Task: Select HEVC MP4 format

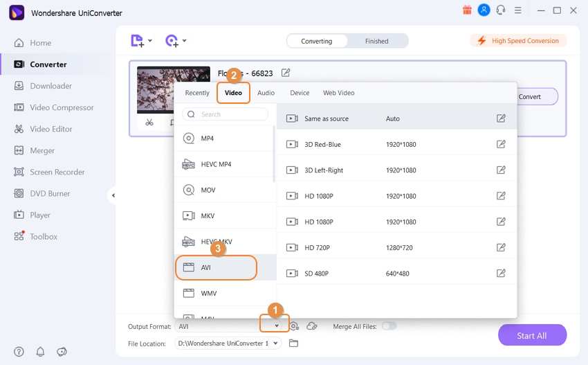Action: [x=225, y=164]
